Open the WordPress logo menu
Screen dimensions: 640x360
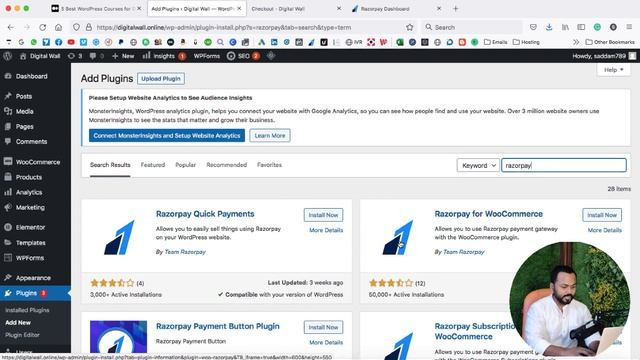[7, 56]
